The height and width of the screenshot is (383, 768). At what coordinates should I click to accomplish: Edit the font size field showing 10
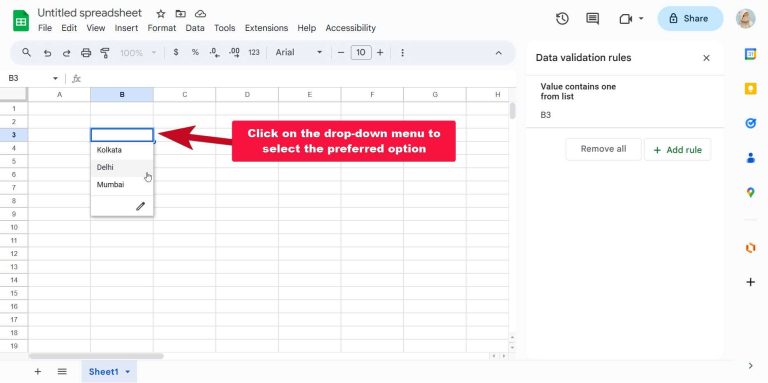361,52
